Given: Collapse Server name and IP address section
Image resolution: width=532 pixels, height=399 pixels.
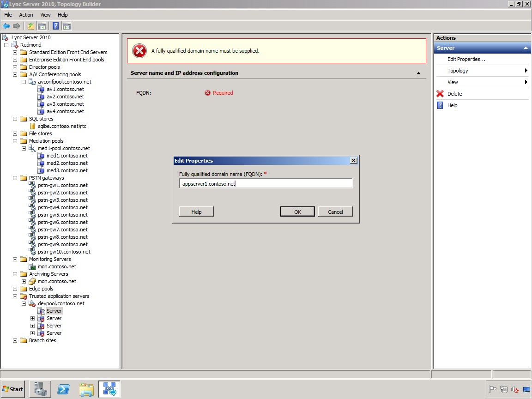Looking at the screenshot, I should tap(418, 73).
